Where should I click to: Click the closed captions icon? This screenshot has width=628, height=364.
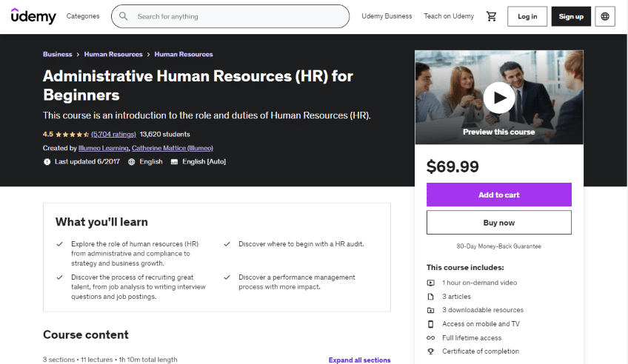[174, 161]
